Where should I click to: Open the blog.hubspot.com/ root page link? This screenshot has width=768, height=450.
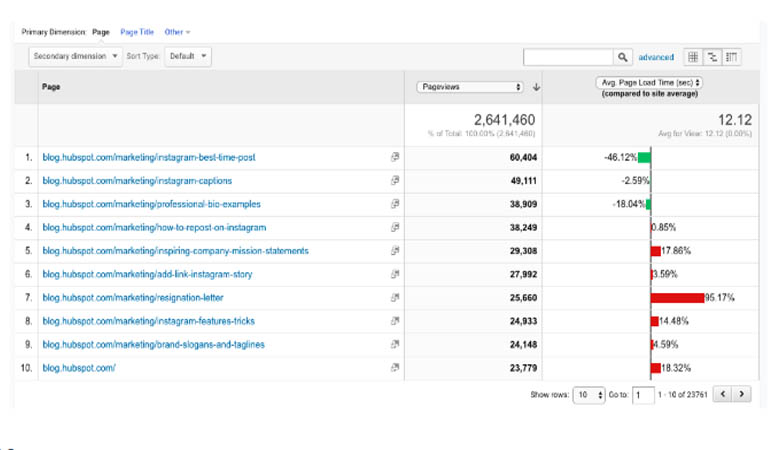point(79,368)
